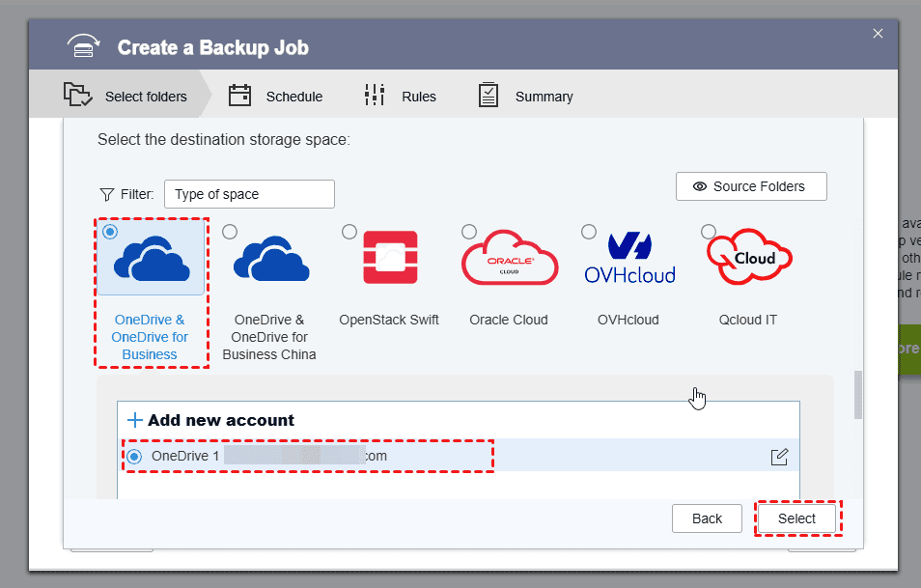Select the OpenStack Swift radio button

pos(349,232)
